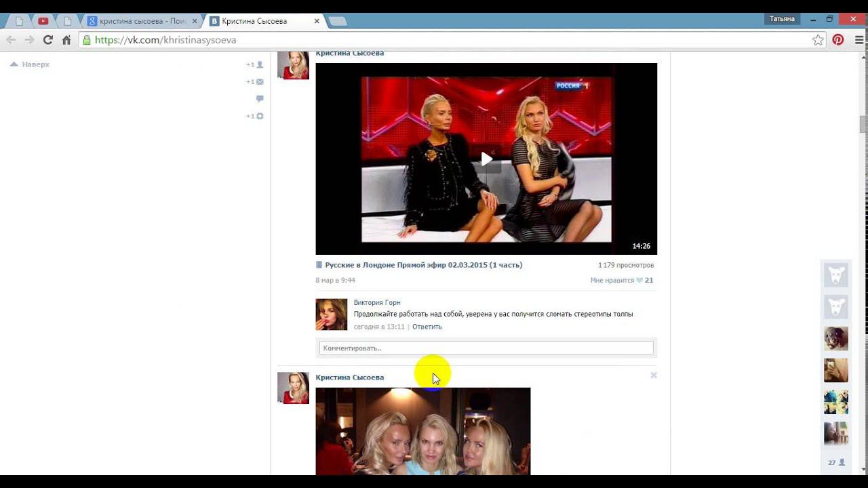
Task: Click the Мне нравится like link
Action: tap(612, 281)
